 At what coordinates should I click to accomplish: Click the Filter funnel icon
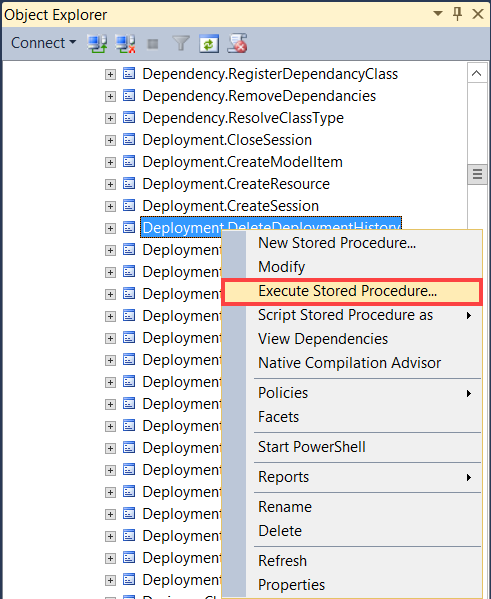181,43
